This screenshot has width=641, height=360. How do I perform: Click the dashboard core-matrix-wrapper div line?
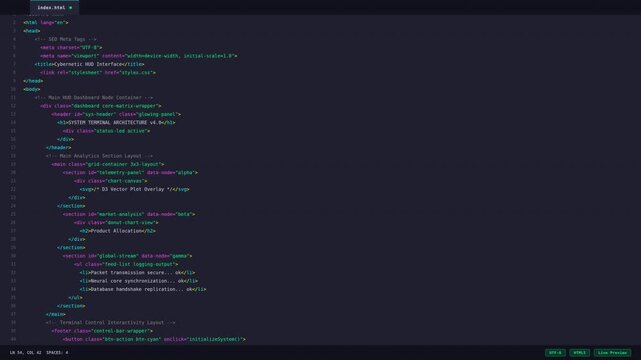[x=101, y=106]
